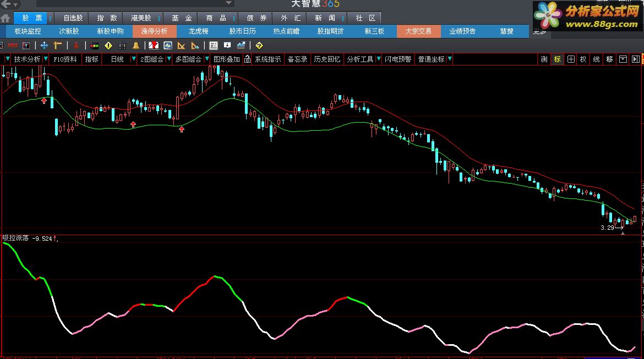644x359 pixels.
Task: Click the yellow ruler measuring icon
Action: point(58,46)
